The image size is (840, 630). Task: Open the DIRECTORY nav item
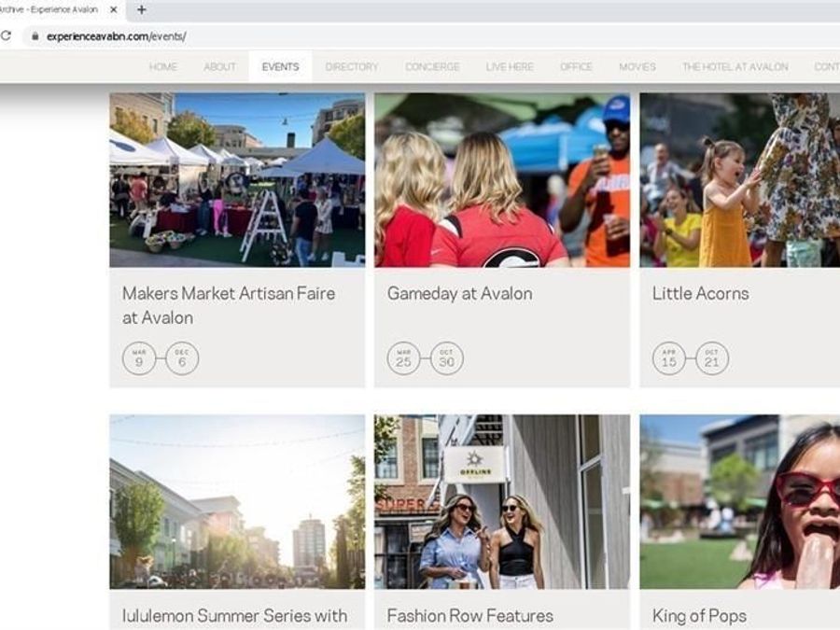(352, 67)
